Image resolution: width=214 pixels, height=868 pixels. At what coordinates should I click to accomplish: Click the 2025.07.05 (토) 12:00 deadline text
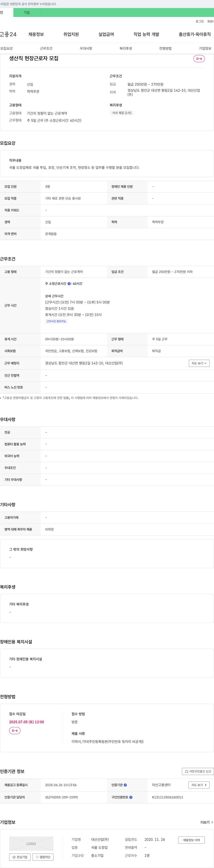pyautogui.click(x=27, y=722)
